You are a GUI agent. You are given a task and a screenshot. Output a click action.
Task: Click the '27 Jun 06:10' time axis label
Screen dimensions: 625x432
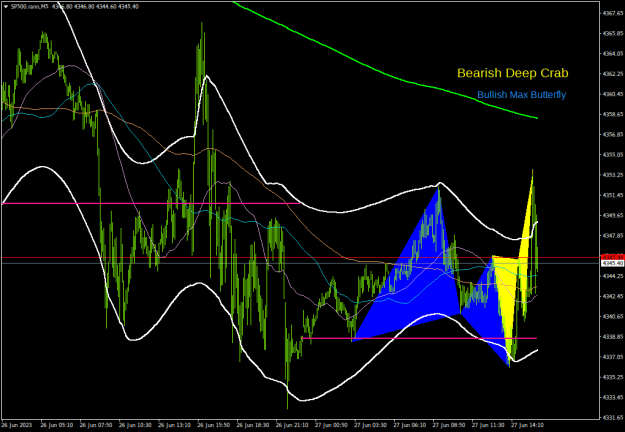coord(410,425)
